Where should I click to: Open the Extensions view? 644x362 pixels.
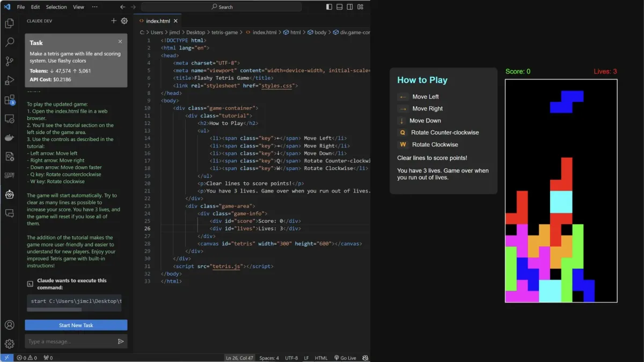tap(9, 100)
